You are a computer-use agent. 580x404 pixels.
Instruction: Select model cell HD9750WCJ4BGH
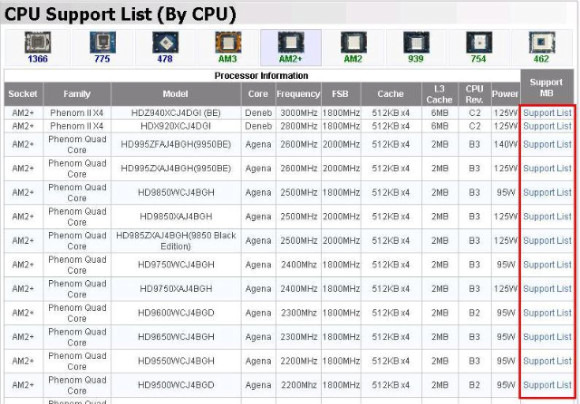click(x=176, y=265)
